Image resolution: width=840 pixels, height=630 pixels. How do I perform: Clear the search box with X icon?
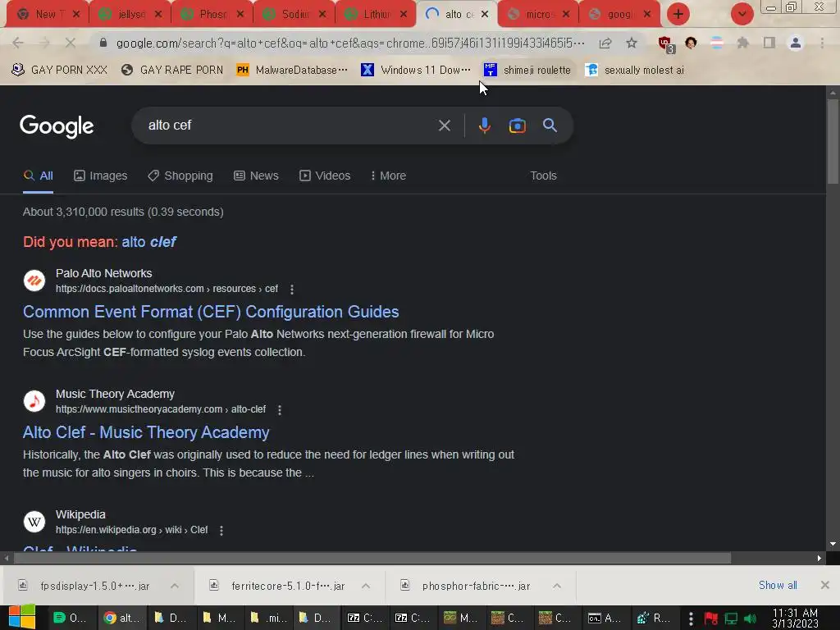pyautogui.click(x=444, y=126)
